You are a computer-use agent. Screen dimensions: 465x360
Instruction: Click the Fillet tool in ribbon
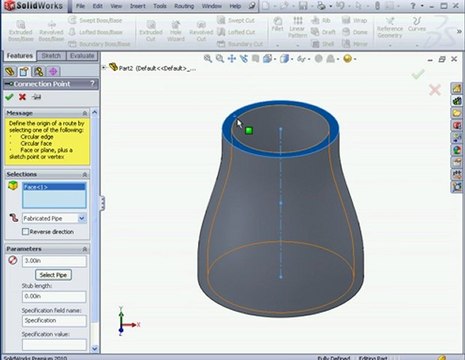point(277,24)
